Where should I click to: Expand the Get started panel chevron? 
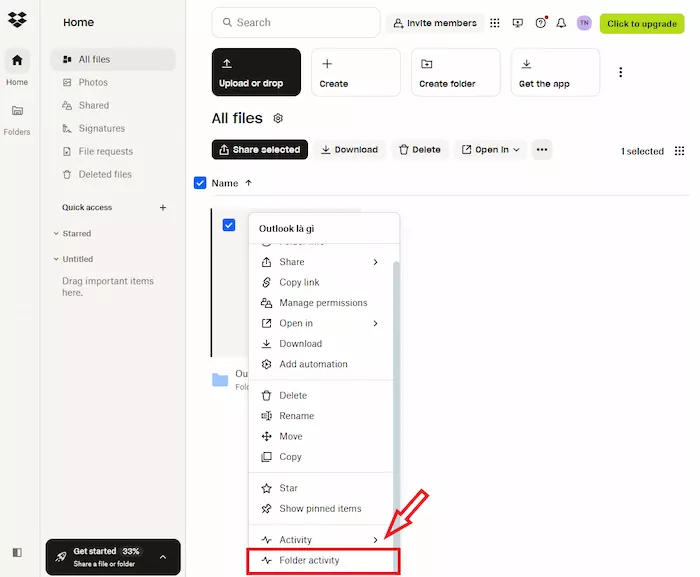163,556
